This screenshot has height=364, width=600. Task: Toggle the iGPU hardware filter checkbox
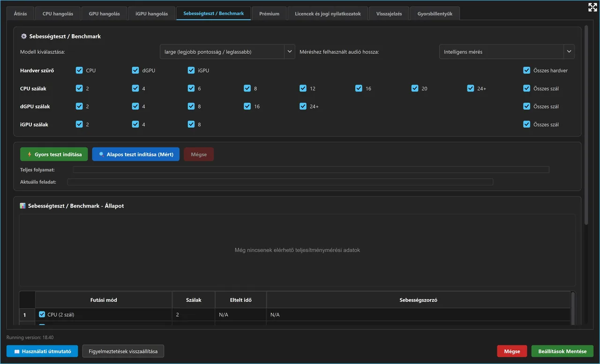[191, 70]
